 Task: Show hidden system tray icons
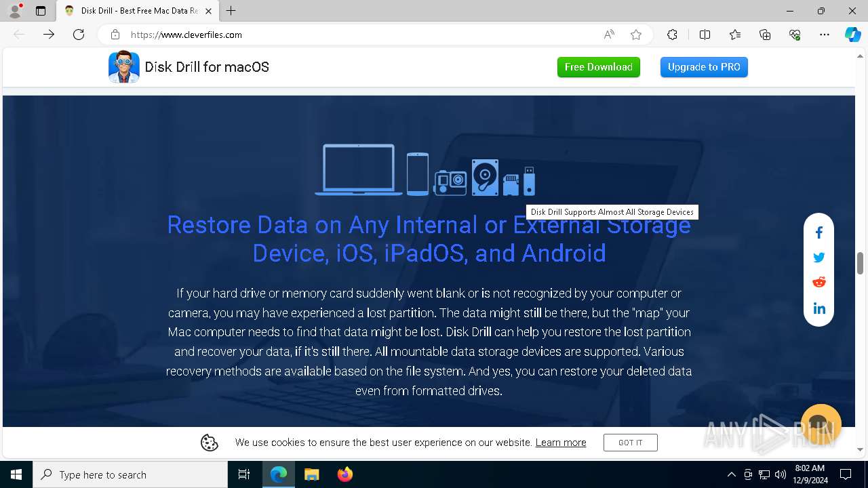(731, 474)
